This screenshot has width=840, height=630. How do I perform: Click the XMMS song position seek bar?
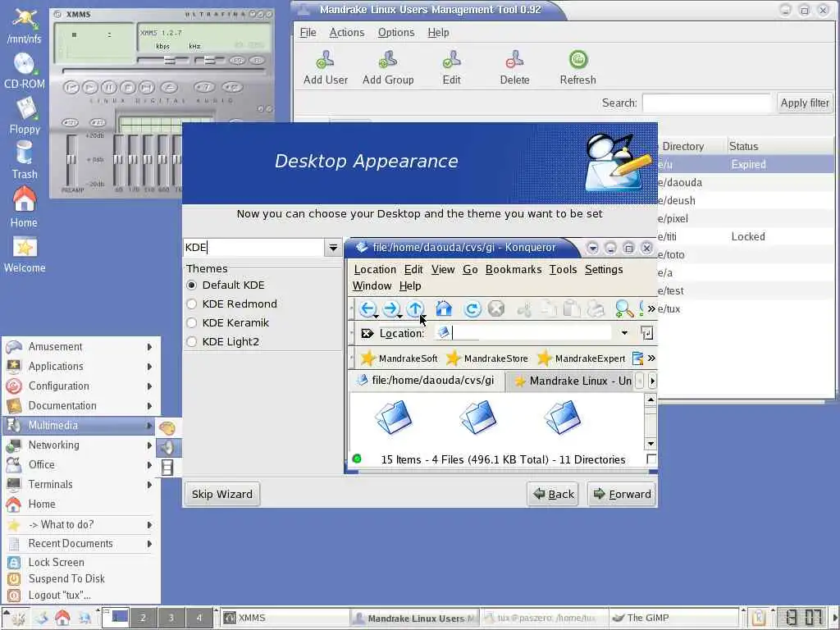coord(164,71)
